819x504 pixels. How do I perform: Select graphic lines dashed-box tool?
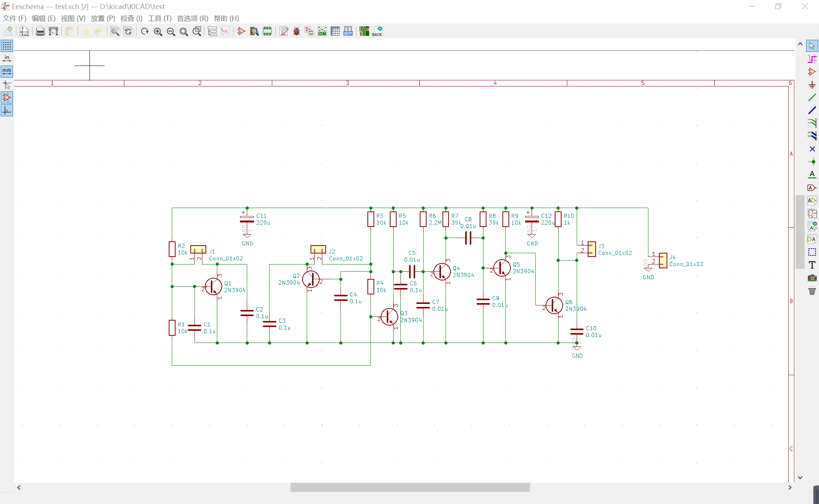pyautogui.click(x=812, y=252)
